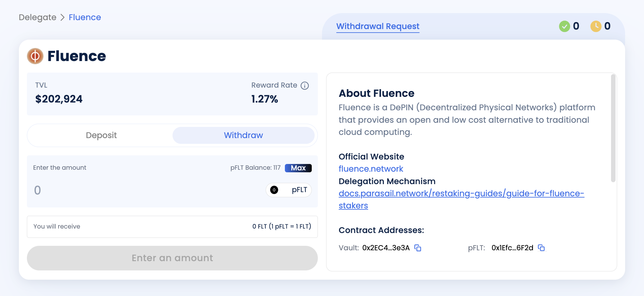Screen dimensions: 644x296
Task: Switch to the Deposit tab
Action: [x=101, y=135]
